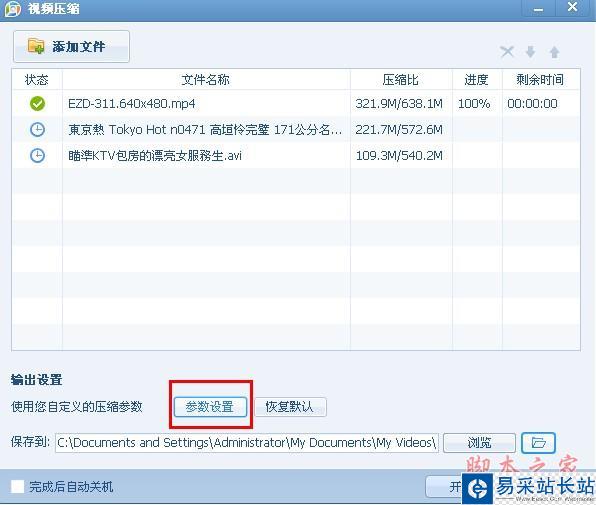Screen dimensions: 596x505
Task: Select the KTV .avi file name
Action: tap(155, 156)
